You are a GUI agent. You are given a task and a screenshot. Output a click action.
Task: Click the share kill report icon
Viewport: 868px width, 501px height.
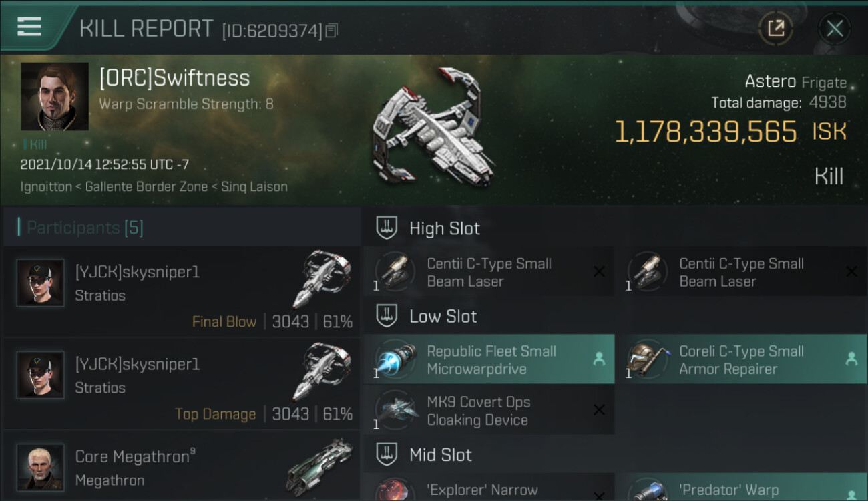click(776, 28)
